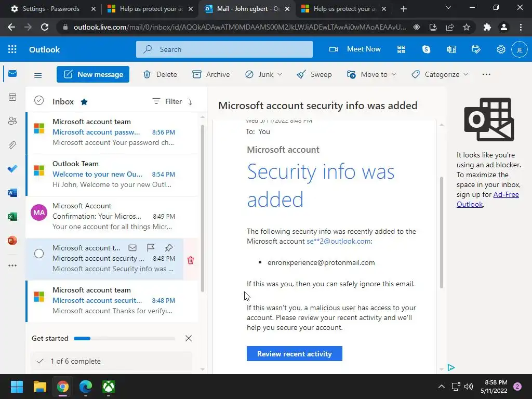This screenshot has width=532, height=399.
Task: Open a new Chrome tab
Action: (403, 9)
